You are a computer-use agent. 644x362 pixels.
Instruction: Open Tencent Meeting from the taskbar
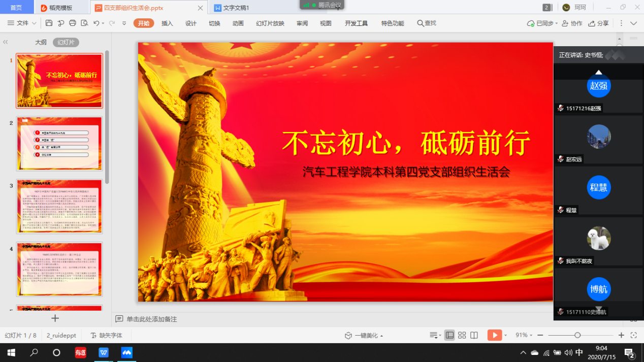(x=126, y=352)
